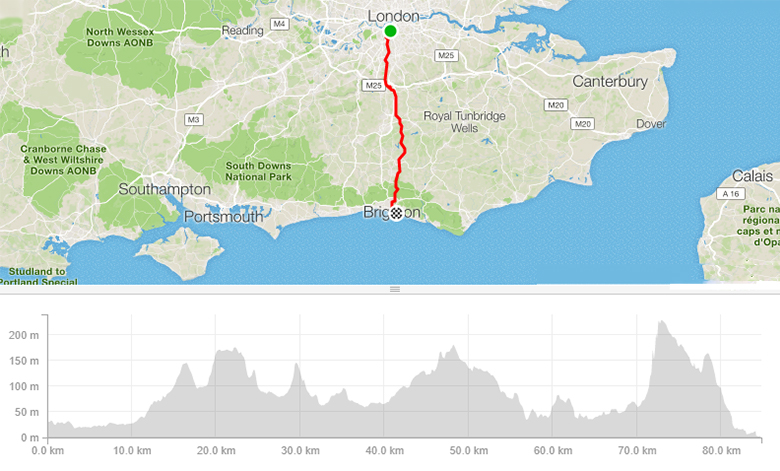Click the A 16 road shield
780x471 pixels.
pyautogui.click(x=731, y=193)
